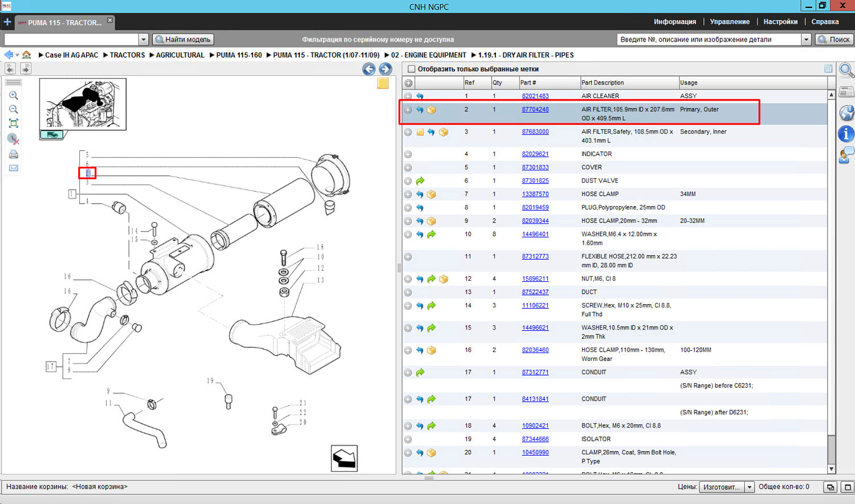
Task: Open the magnifier search panel in right sidebar
Action: coord(846,71)
